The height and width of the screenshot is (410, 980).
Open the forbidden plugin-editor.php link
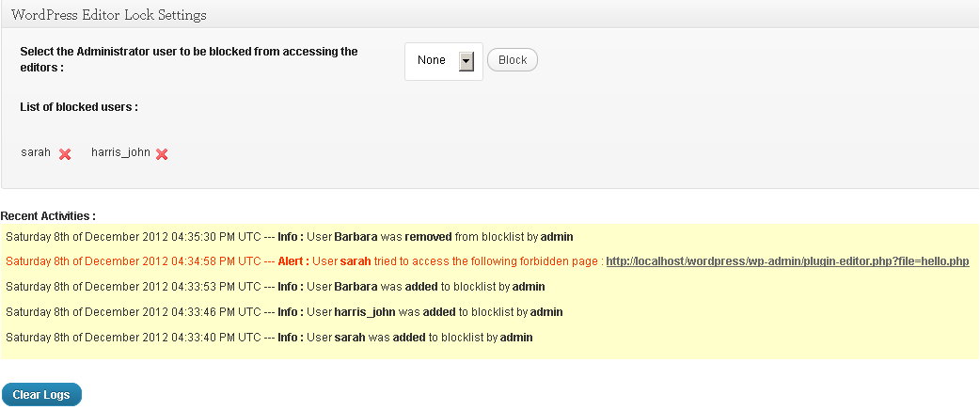(787, 261)
